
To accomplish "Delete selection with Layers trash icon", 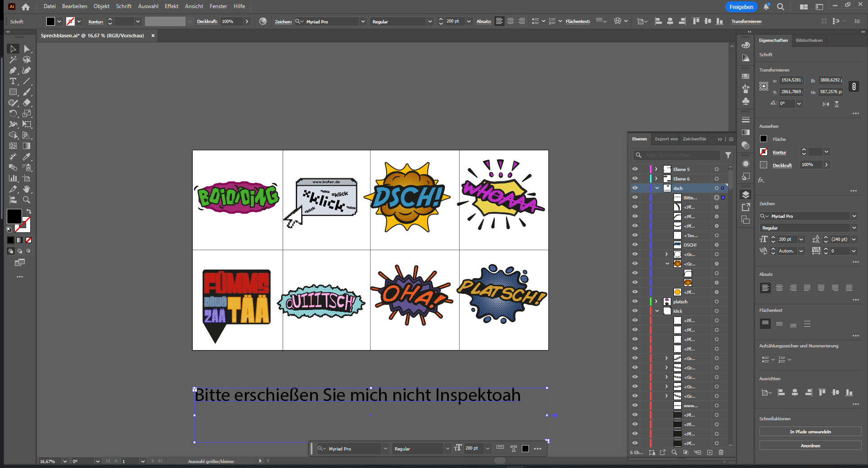I will (x=721, y=452).
